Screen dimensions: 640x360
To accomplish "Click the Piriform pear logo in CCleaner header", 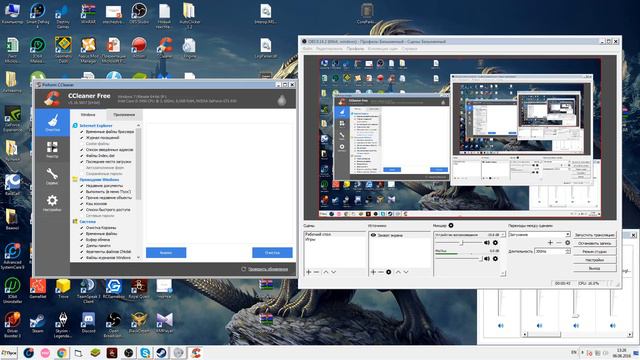I will (x=282, y=100).
